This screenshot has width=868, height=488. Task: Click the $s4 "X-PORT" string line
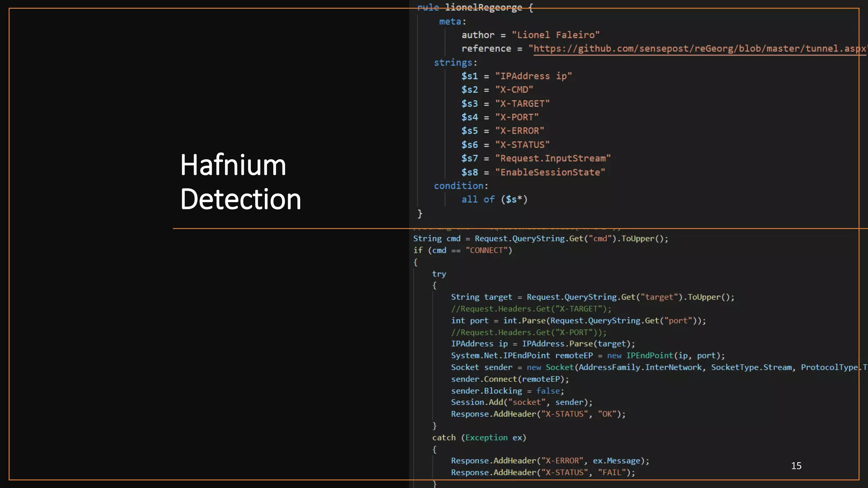(x=500, y=117)
